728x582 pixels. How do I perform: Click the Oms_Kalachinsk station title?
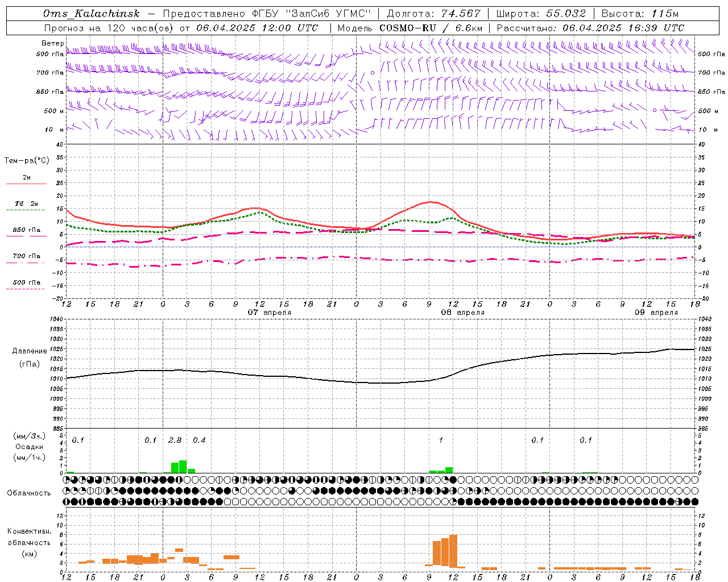91,14
